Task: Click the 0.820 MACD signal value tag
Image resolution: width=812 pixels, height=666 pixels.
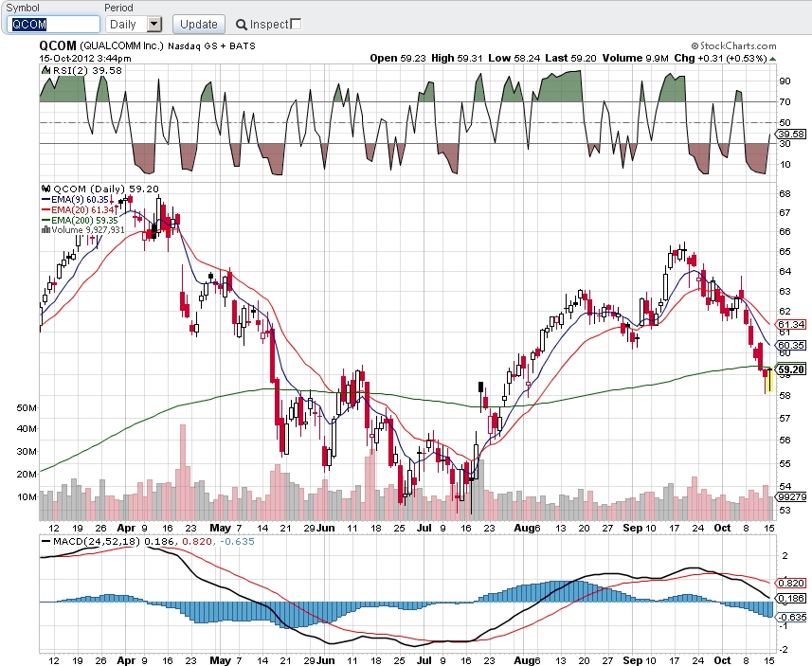Action: tap(791, 583)
